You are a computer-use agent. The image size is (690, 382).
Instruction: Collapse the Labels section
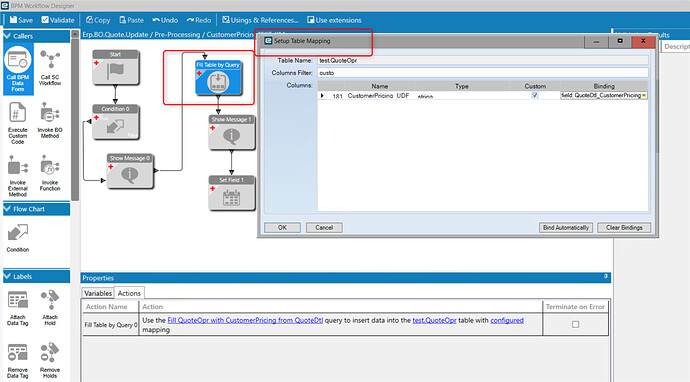pos(7,276)
